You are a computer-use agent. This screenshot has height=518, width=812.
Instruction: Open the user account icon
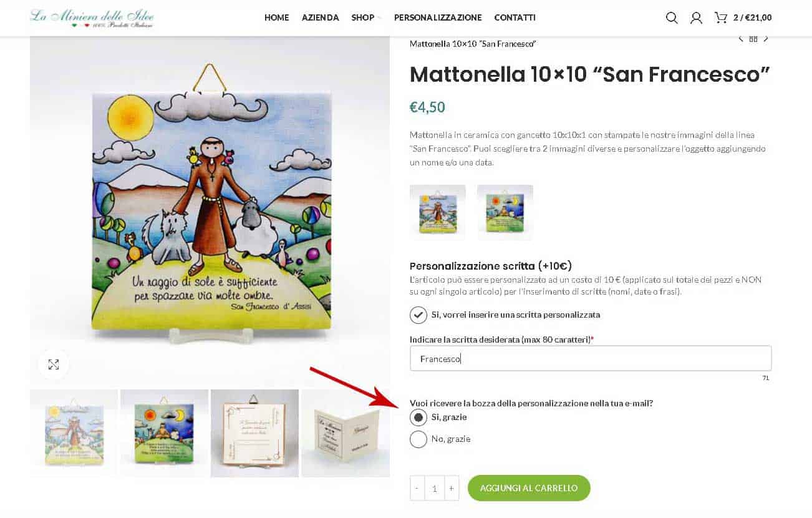click(x=696, y=17)
